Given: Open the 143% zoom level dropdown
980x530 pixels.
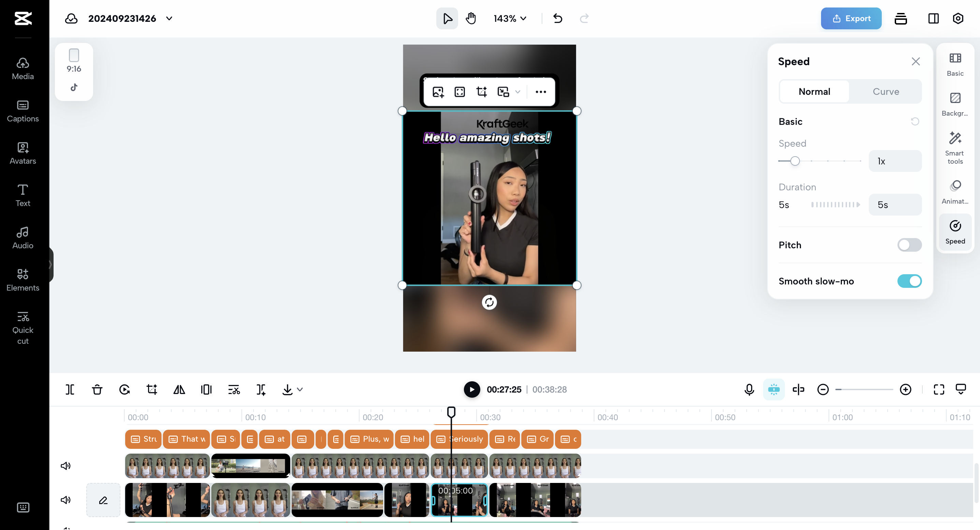Looking at the screenshot, I should [x=509, y=18].
